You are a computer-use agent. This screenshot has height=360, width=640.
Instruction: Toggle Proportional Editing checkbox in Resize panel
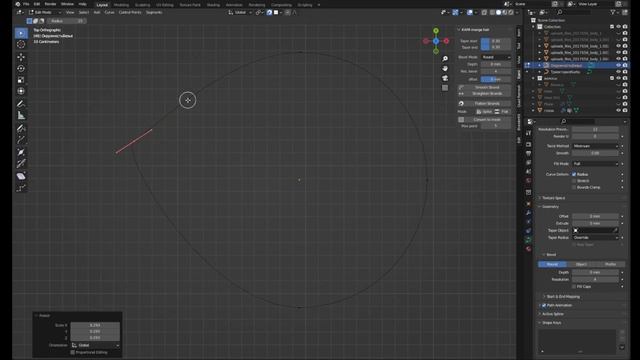coord(73,352)
